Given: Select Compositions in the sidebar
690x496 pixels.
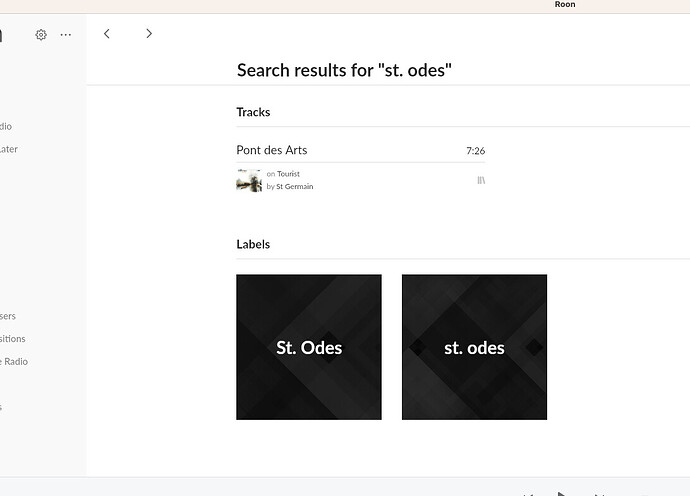Looking at the screenshot, I should tap(12, 339).
